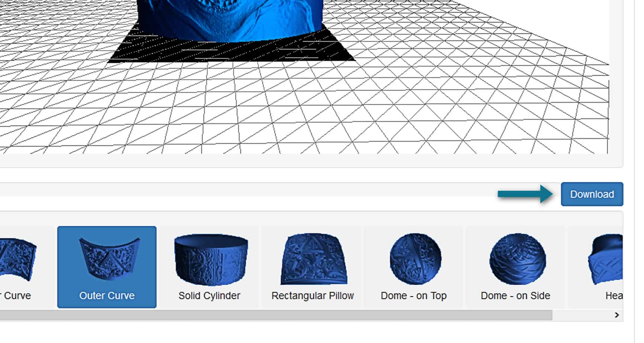644x343 pixels.
Task: Click the right chevron to reveal more shapes
Action: 617,314
